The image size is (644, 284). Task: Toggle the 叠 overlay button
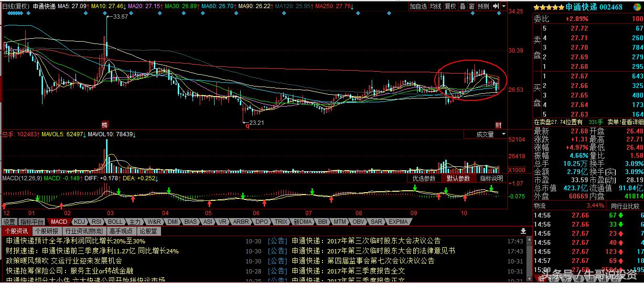462,6
